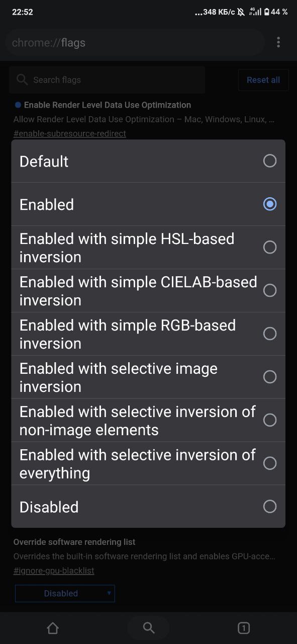Tap the battery status icon
This screenshot has height=644, width=297.
267,12
